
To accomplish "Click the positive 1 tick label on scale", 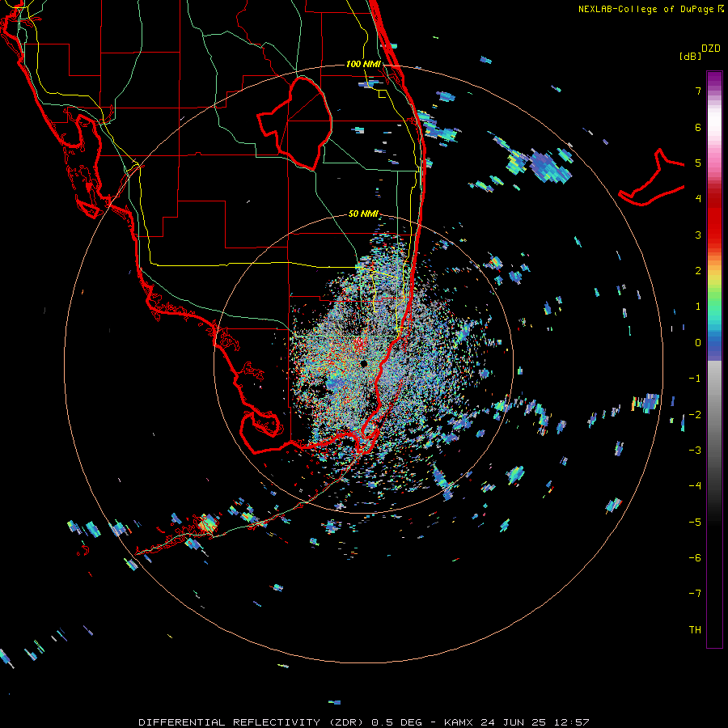I will coord(698,307).
